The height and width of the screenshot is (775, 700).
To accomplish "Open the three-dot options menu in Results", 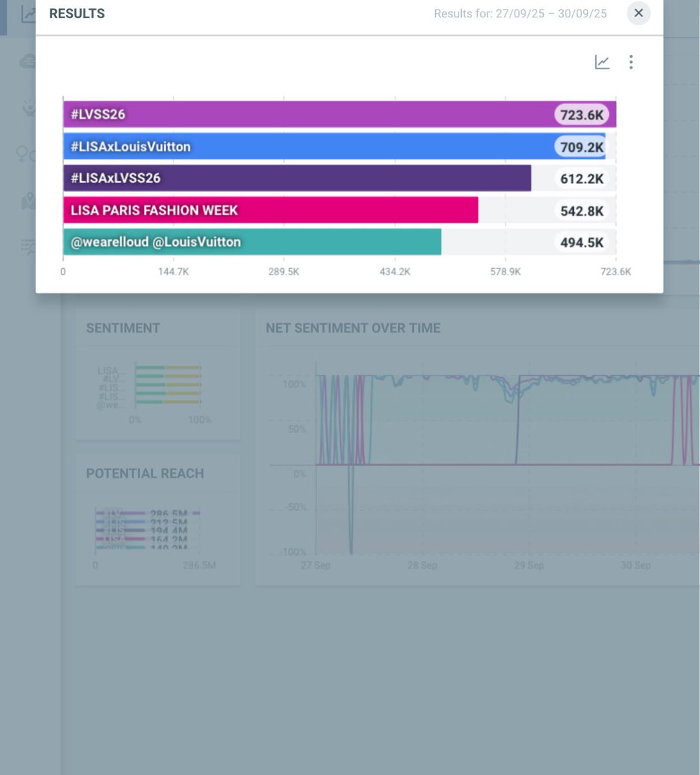I will tap(631, 62).
